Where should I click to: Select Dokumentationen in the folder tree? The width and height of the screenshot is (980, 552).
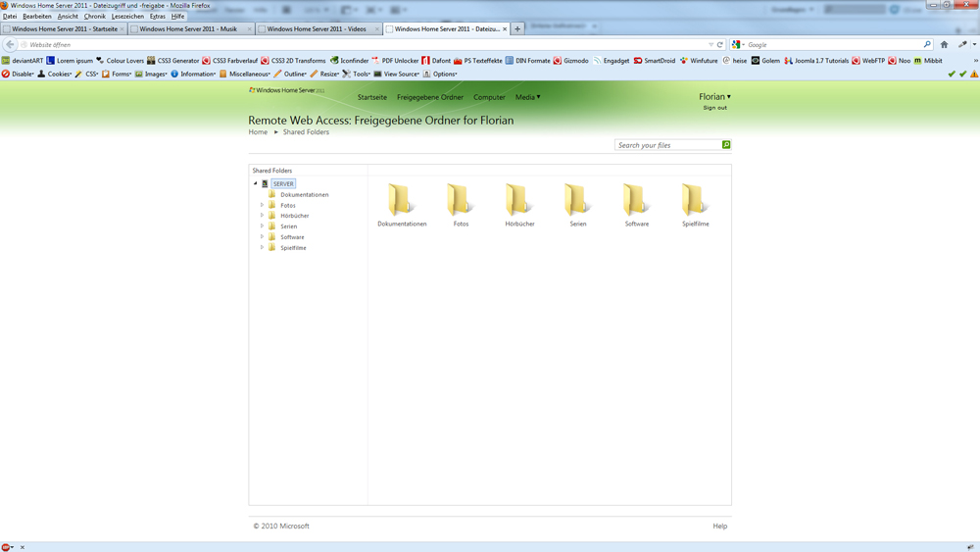[x=305, y=194]
